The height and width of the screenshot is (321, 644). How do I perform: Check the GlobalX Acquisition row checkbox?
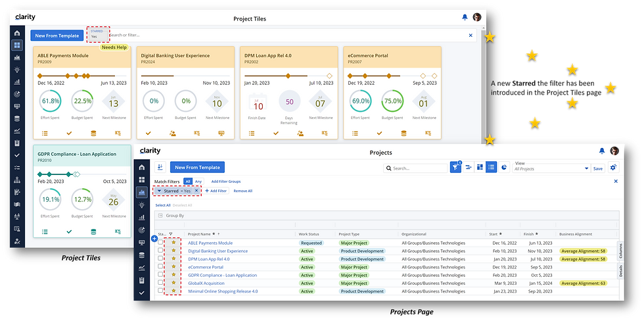(x=160, y=284)
